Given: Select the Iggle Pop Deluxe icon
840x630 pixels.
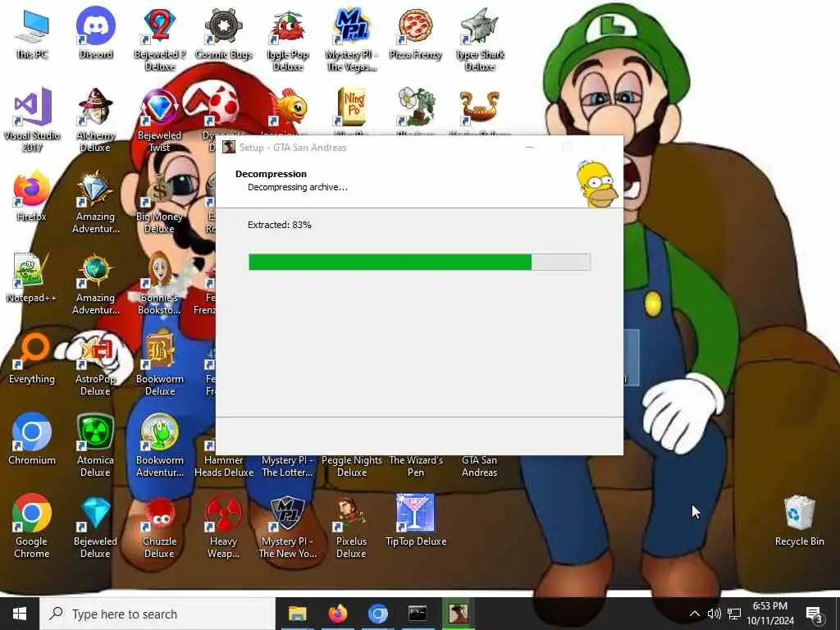Looking at the screenshot, I should tap(288, 39).
